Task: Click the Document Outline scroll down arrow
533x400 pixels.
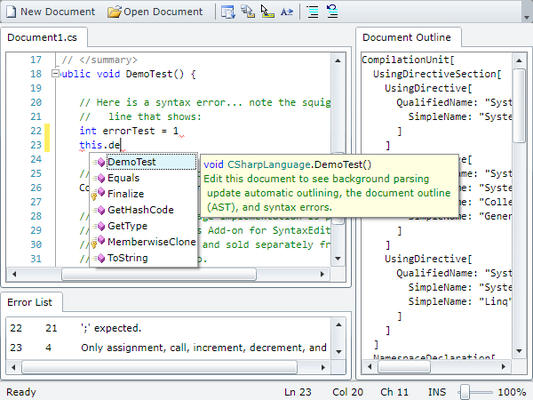Action: tap(519, 351)
